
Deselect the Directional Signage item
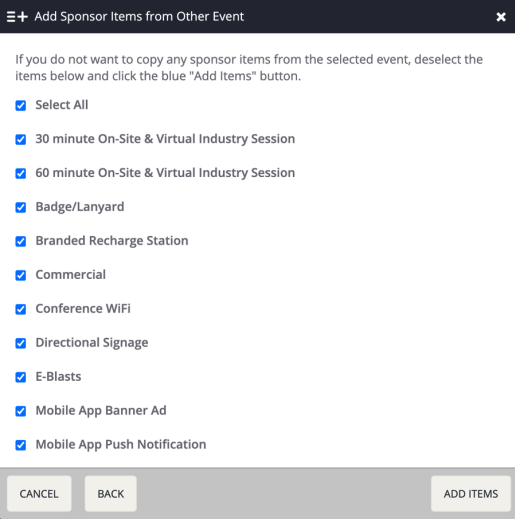(x=21, y=343)
